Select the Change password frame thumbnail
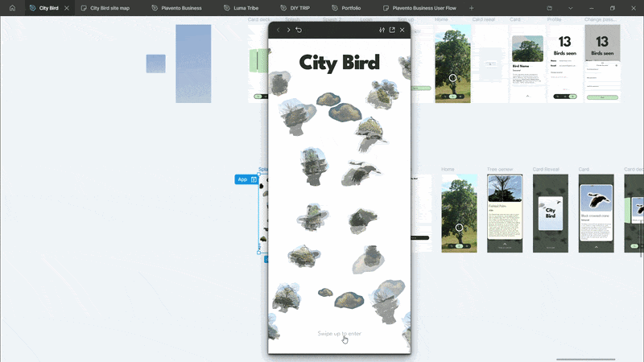 click(x=602, y=64)
